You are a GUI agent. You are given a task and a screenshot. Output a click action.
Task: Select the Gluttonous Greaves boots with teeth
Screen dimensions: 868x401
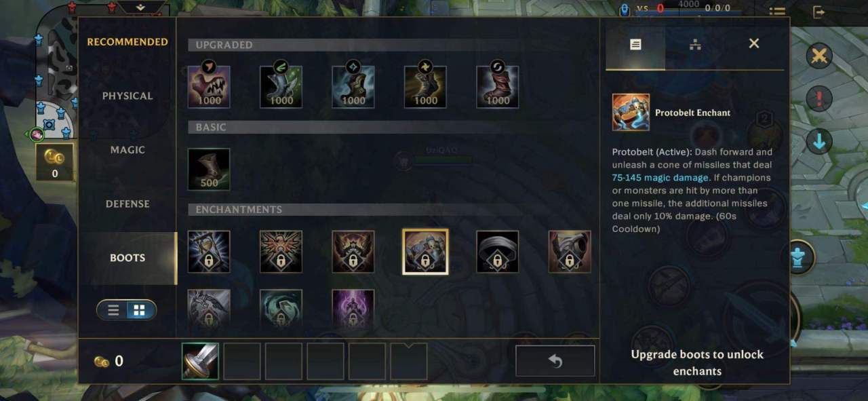click(x=209, y=87)
